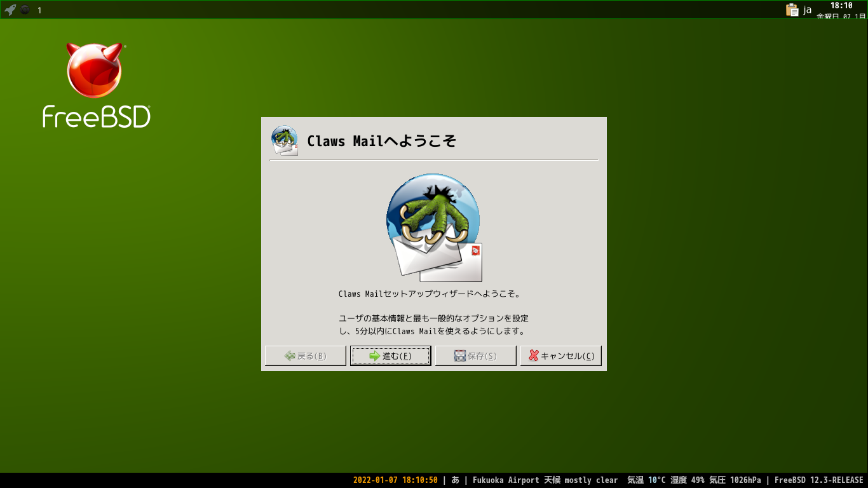This screenshot has height=488, width=868.
Task: Click the FreeBSD 12.3-RELEASE status text
Action: coord(819,480)
